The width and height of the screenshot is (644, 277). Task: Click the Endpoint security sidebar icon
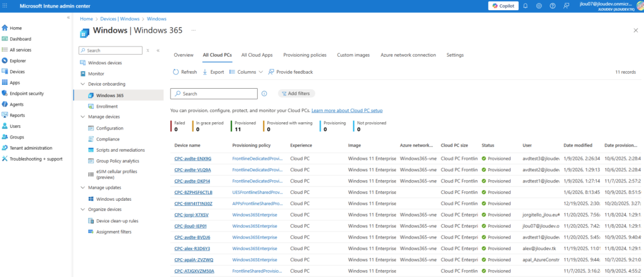pos(5,93)
